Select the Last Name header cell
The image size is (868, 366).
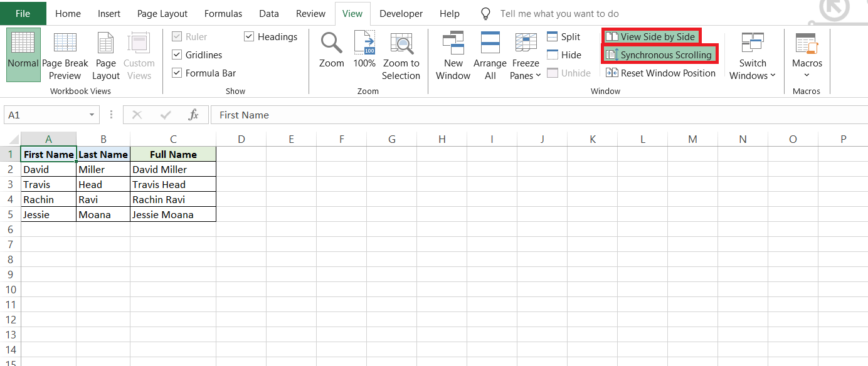(103, 154)
